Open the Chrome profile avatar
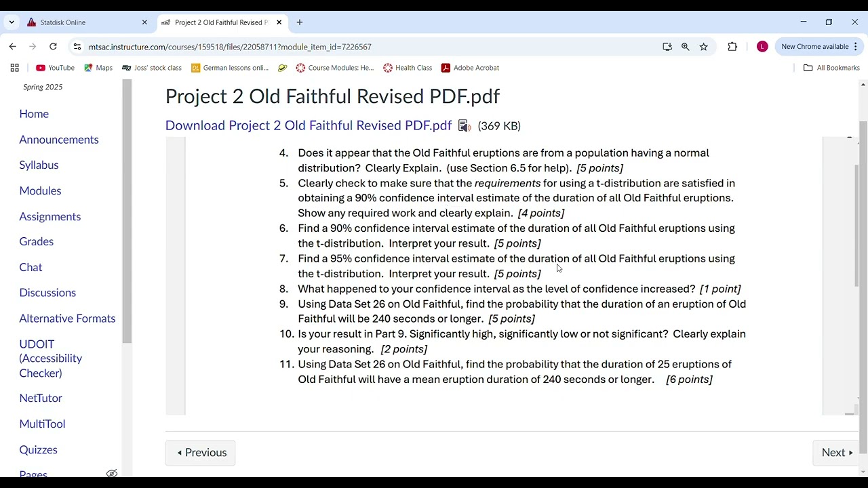 coord(762,47)
